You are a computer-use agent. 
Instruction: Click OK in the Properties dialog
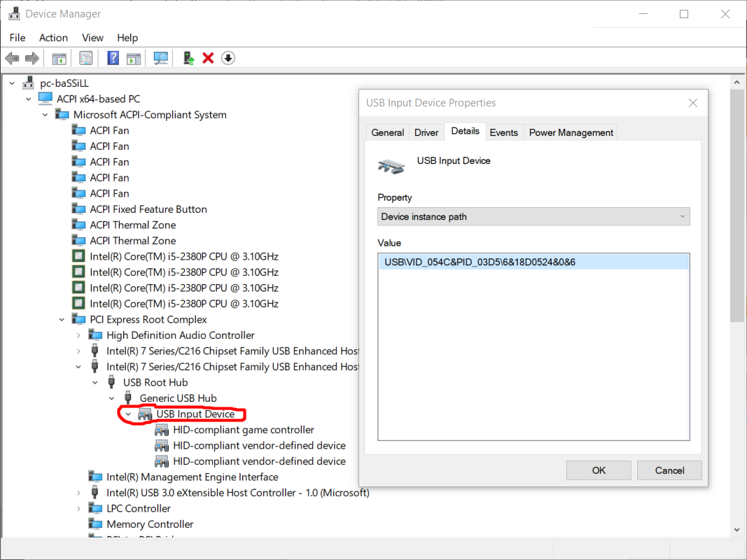(599, 470)
